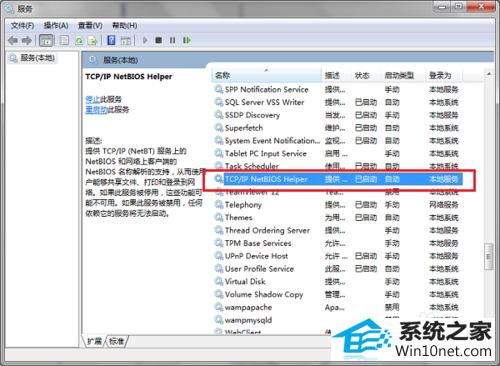Click the 停止 link to stop the service
This screenshot has width=500, height=366.
(x=92, y=99)
